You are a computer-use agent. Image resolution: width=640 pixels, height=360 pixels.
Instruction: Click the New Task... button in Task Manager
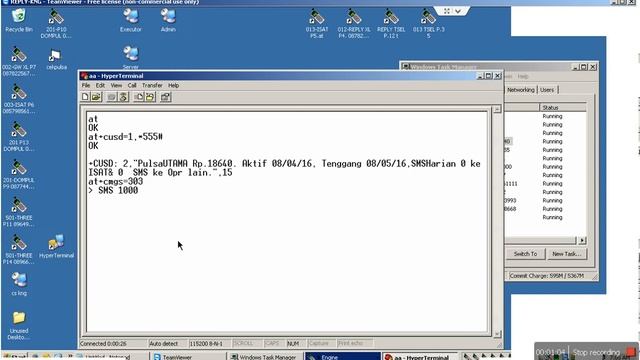point(567,254)
